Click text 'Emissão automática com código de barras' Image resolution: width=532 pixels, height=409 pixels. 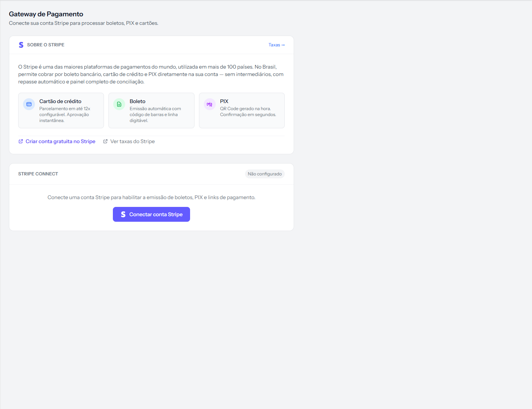[x=155, y=112]
